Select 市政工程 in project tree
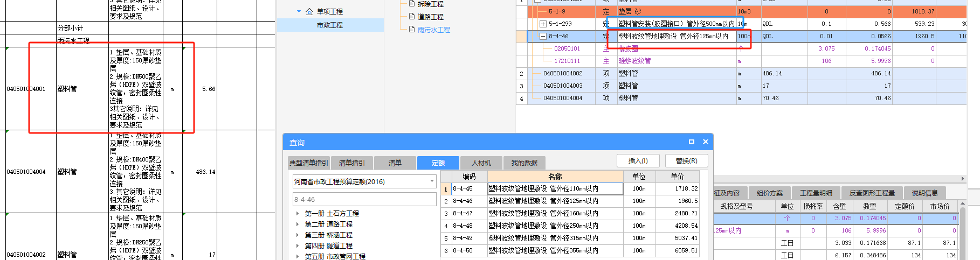This screenshot has width=980, height=260. [330, 25]
